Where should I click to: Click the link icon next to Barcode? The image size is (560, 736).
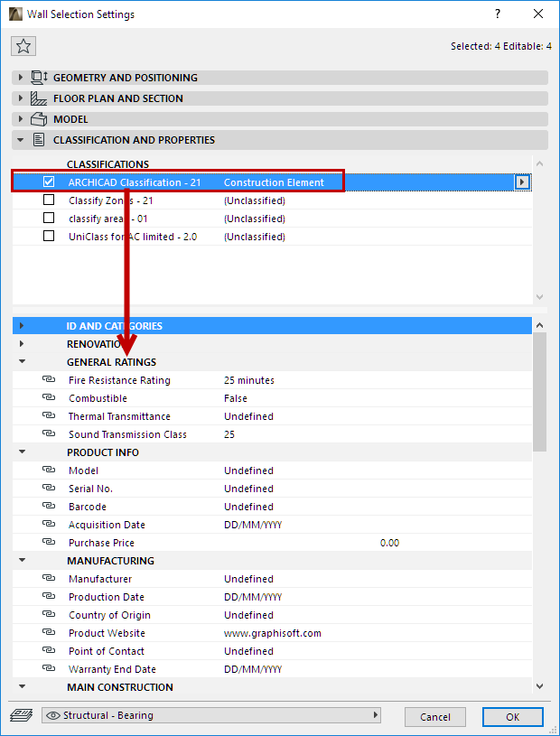(49, 507)
